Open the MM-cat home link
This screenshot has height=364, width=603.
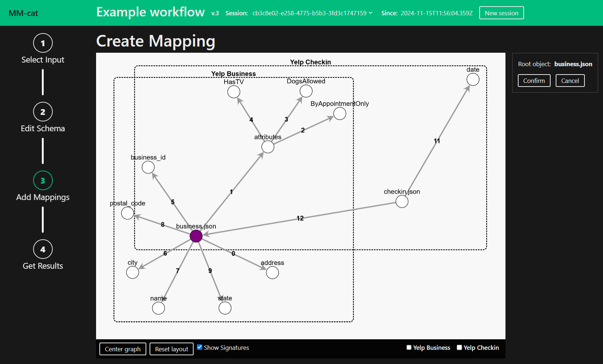pos(23,13)
